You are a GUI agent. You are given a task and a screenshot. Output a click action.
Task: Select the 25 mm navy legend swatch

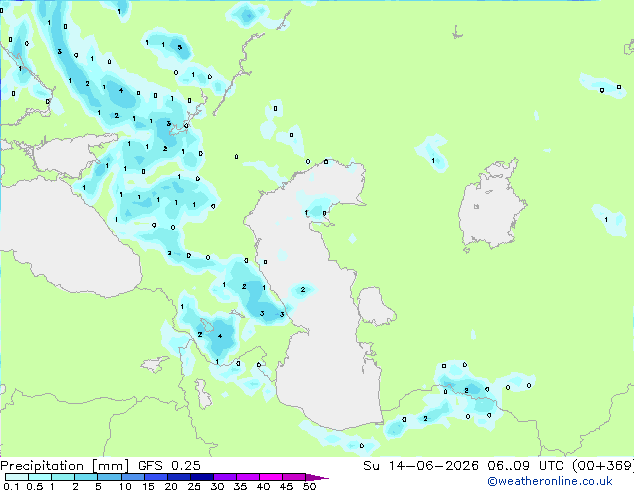202,477
